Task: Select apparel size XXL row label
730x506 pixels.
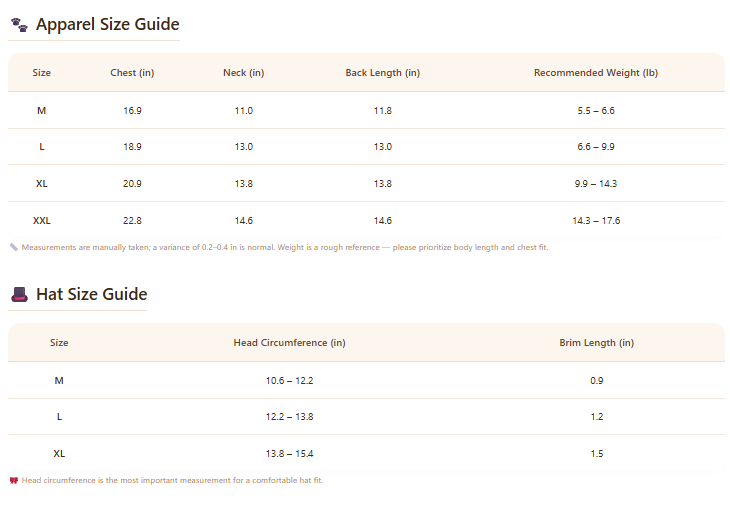Action: [x=41, y=221]
